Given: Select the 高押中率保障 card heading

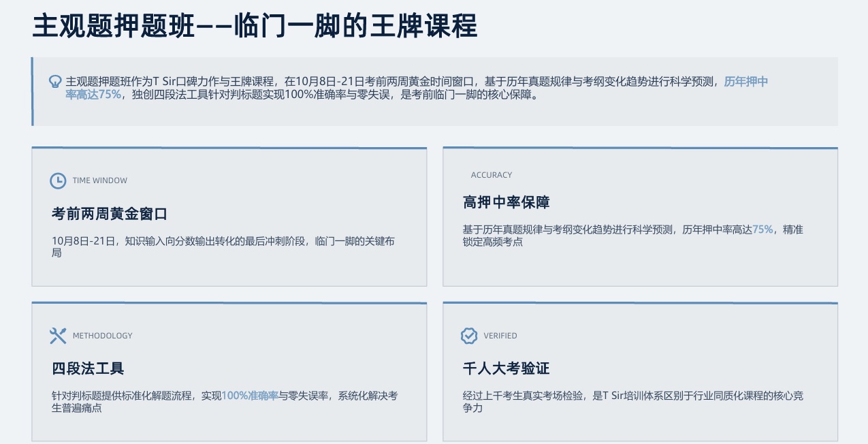Looking at the screenshot, I should tap(506, 202).
